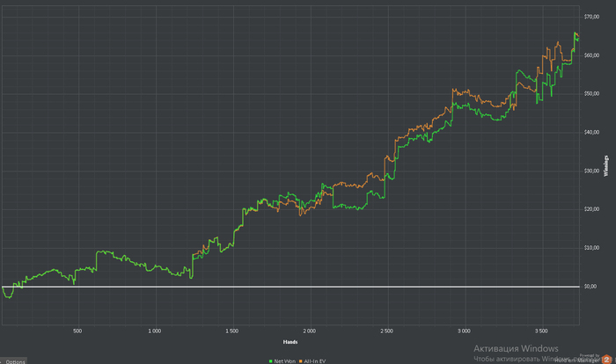Click the green Net Won legend swatch
Image resolution: width=616 pixels, height=364 pixels.
[x=271, y=361]
